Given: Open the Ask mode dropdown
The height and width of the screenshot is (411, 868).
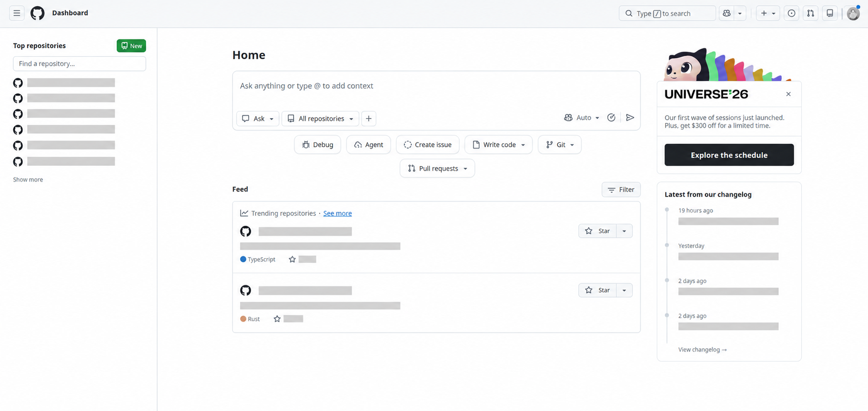Looking at the screenshot, I should [x=258, y=119].
